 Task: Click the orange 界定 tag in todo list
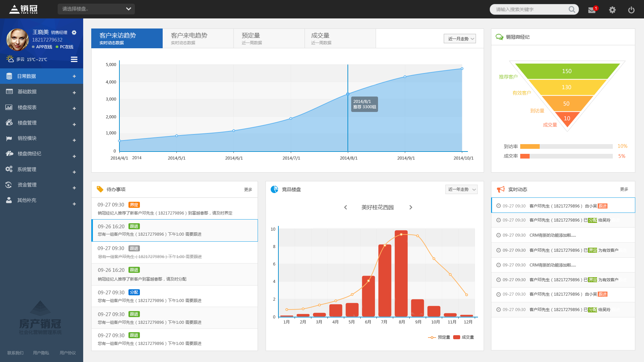coord(134,205)
